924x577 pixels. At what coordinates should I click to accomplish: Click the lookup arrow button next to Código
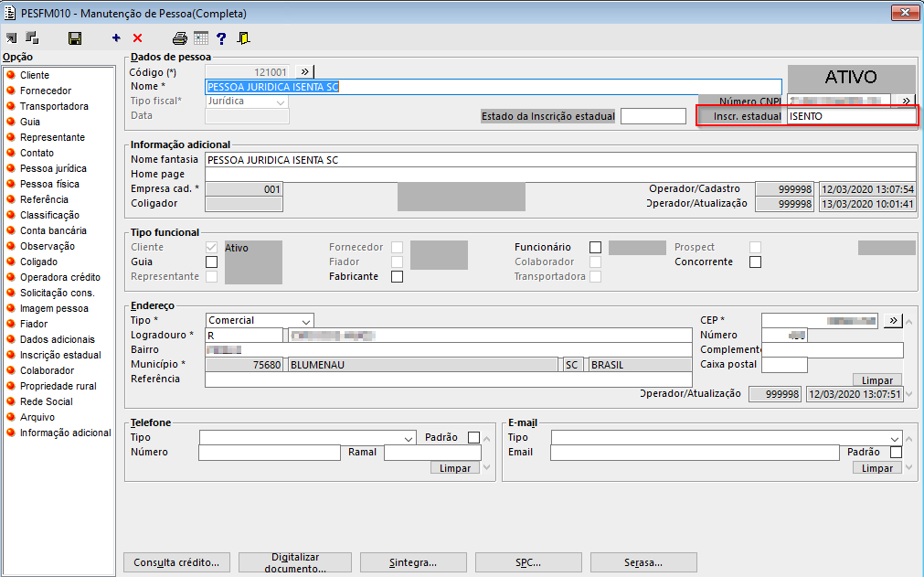tap(304, 72)
